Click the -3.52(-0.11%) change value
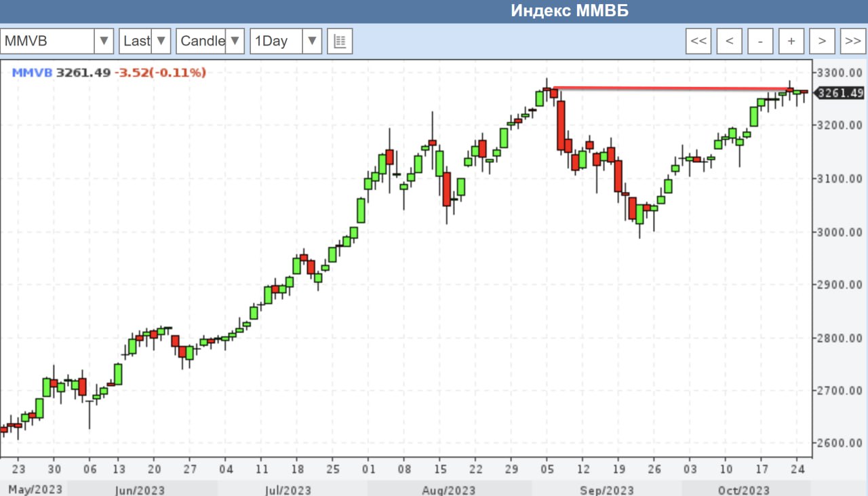The height and width of the screenshot is (496, 868). (x=160, y=73)
